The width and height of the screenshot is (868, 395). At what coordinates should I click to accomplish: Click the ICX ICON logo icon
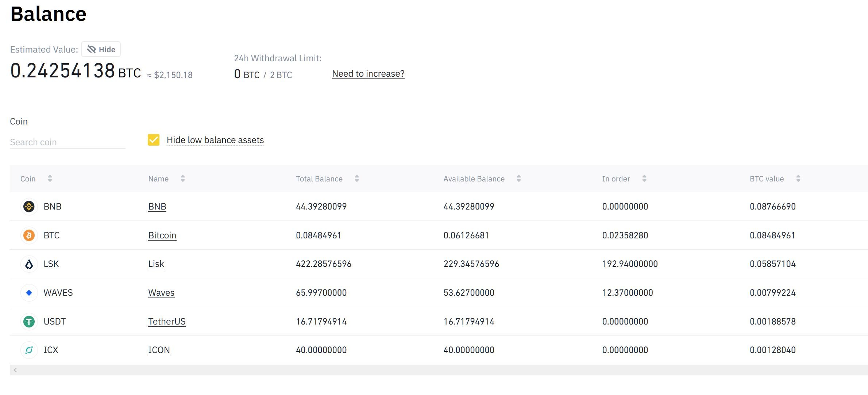click(x=29, y=350)
